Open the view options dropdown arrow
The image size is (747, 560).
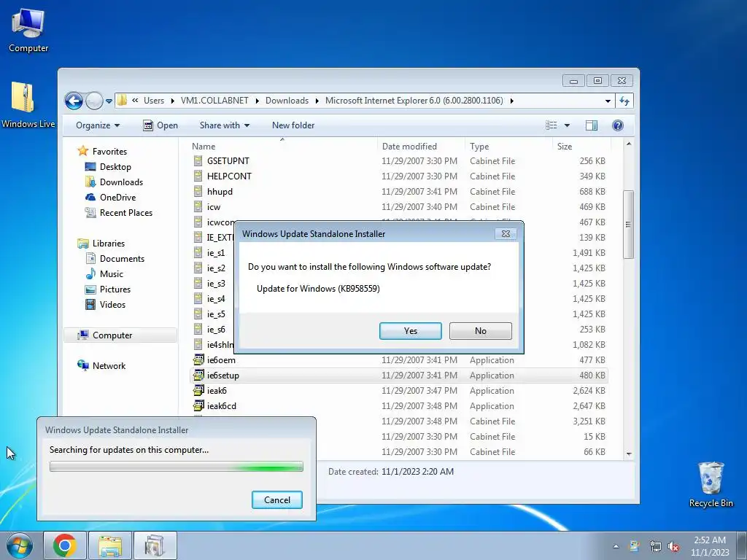pos(567,125)
